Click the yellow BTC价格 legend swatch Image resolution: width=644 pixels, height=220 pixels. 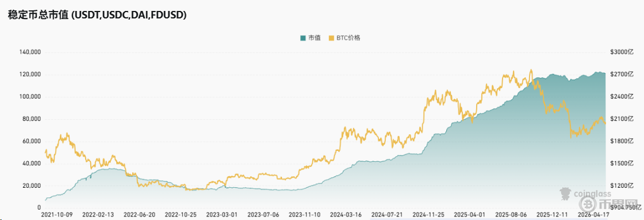[331, 38]
